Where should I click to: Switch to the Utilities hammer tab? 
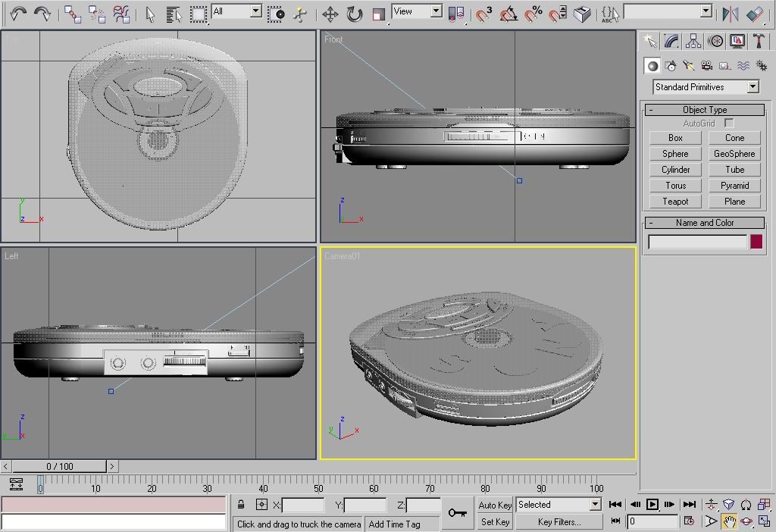[x=759, y=41]
